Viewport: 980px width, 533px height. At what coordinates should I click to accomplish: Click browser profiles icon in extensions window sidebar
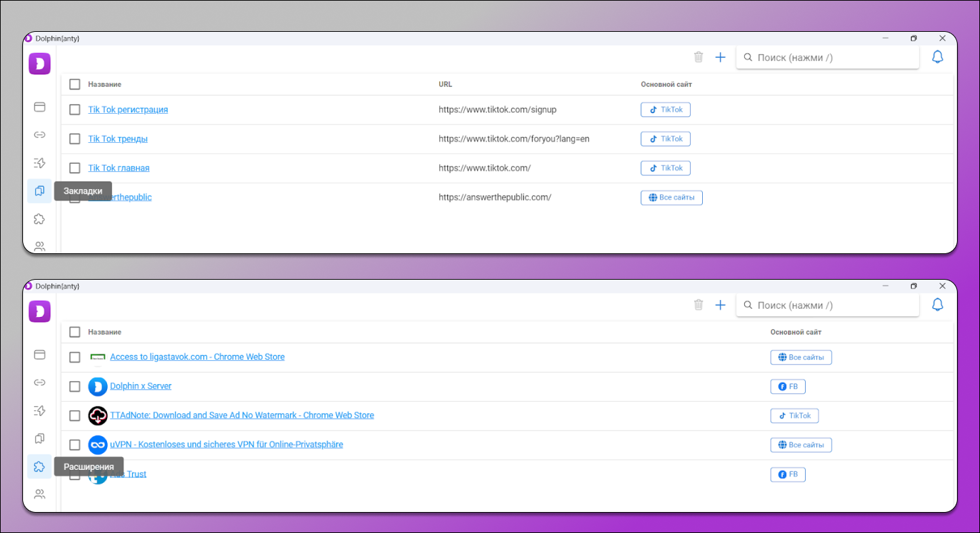click(39, 354)
